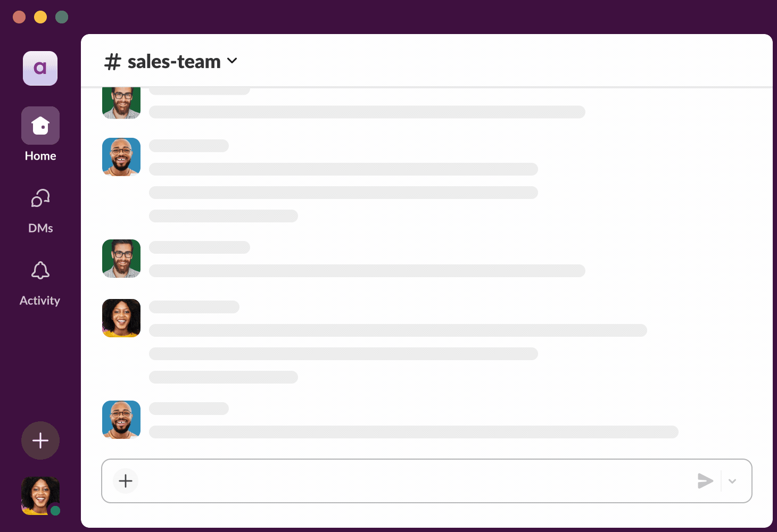
Task: Click the workspace logo icon
Action: click(40, 69)
